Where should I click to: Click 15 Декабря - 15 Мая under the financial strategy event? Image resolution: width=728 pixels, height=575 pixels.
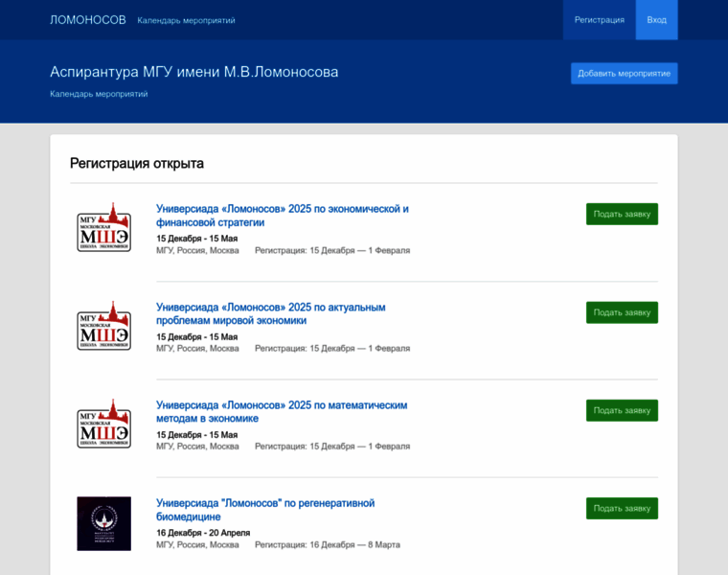tap(197, 239)
